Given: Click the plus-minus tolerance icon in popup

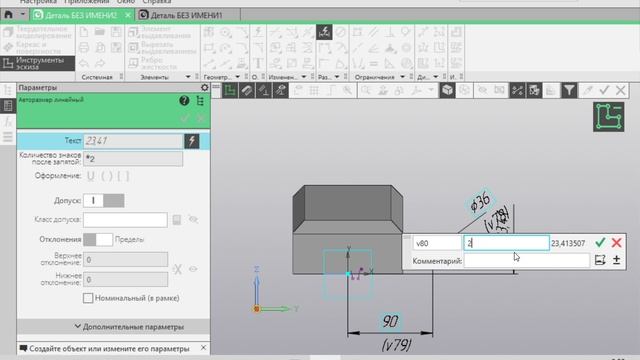Looking at the screenshot, I should pos(616,260).
